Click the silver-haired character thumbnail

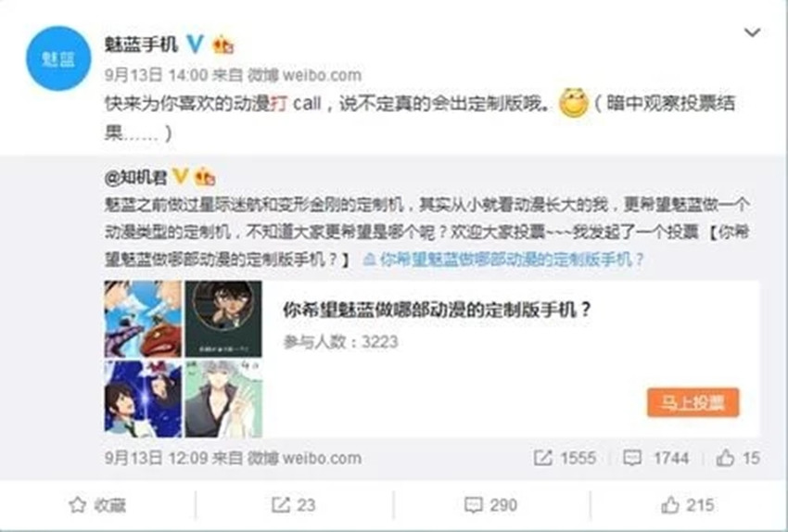pos(223,399)
